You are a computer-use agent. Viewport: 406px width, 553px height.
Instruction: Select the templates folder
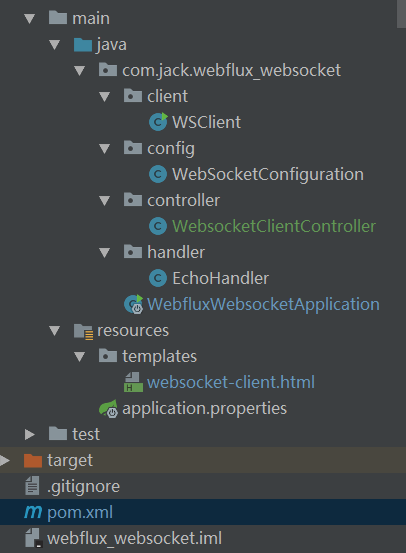pyautogui.click(x=159, y=356)
